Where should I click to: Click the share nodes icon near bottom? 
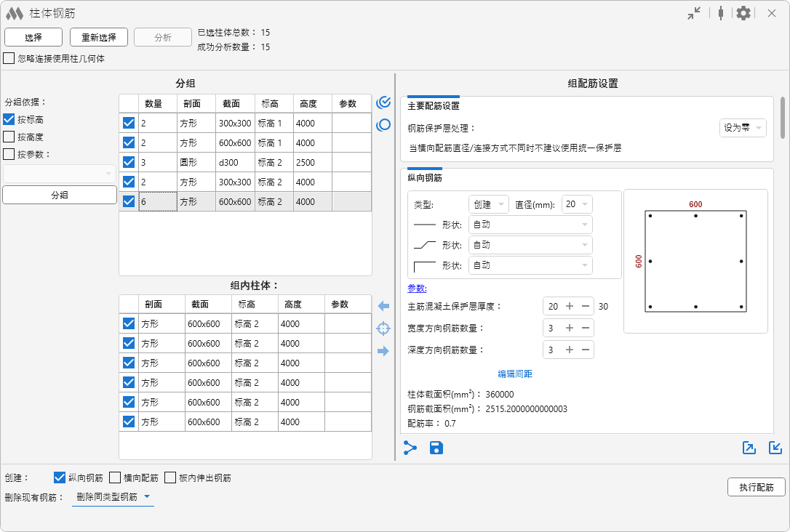tap(410, 448)
